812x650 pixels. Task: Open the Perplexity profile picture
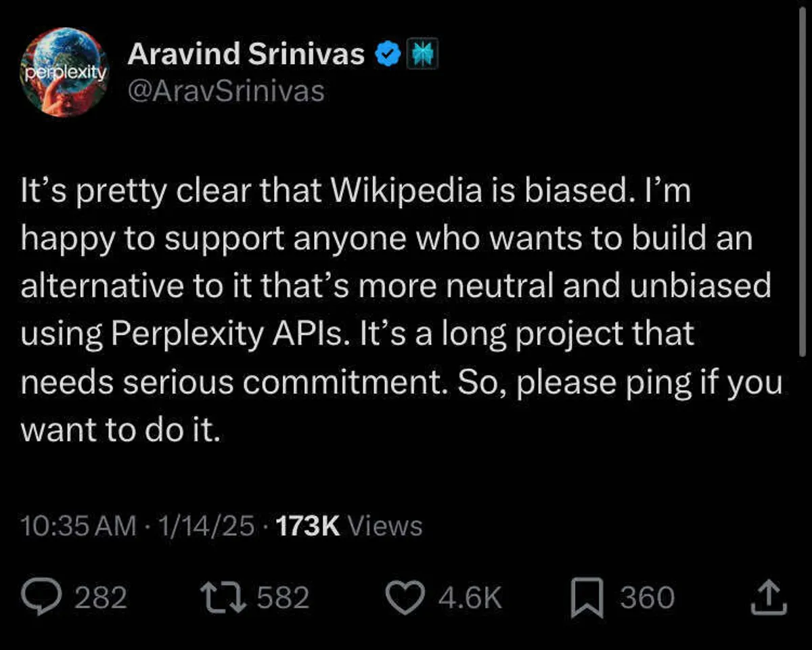[x=64, y=72]
